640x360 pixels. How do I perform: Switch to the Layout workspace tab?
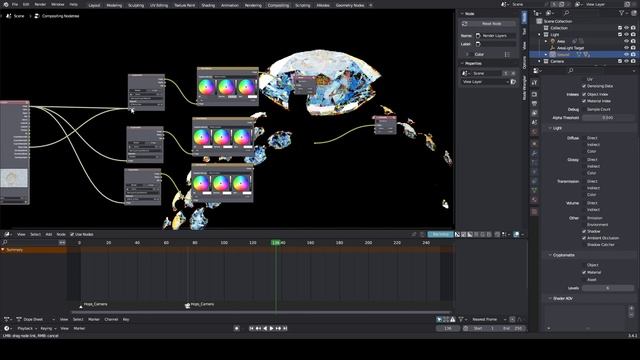point(94,5)
